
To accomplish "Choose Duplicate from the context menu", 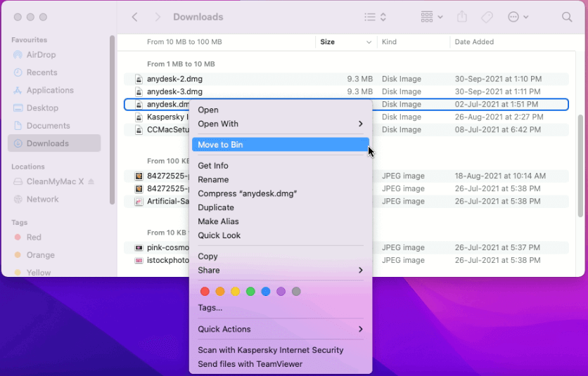I will (x=281, y=207).
